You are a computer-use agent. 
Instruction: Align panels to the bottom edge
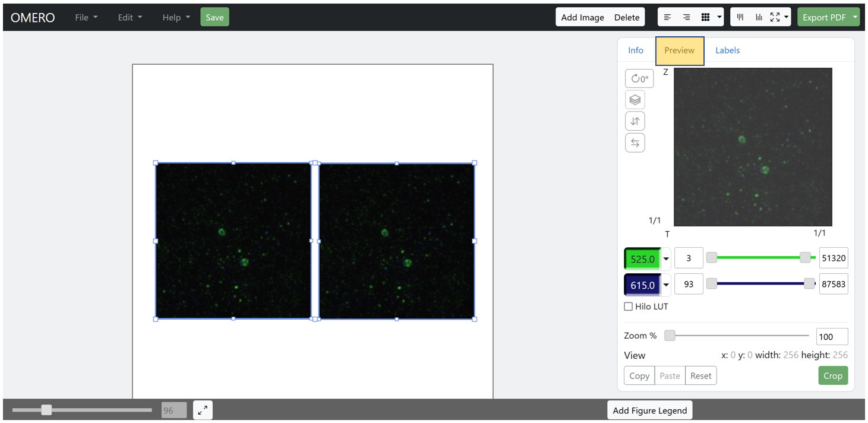[x=759, y=17]
